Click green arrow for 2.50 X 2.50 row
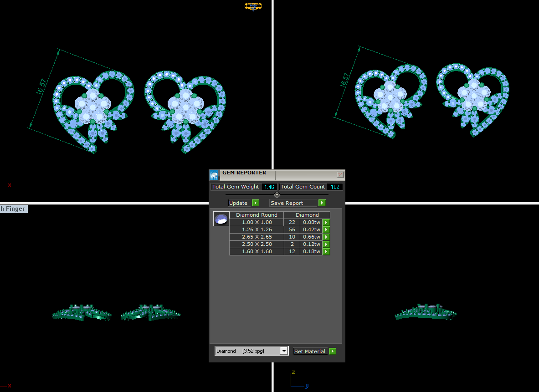Screen dimensions: 539x392 click(326, 244)
